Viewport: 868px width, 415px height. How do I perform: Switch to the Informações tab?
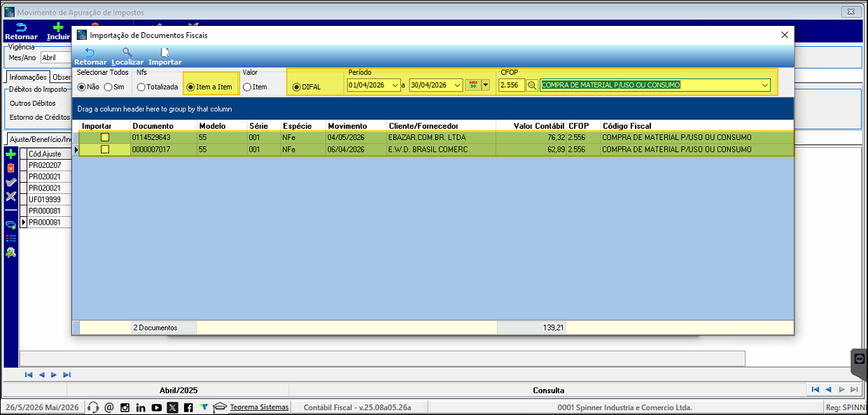tap(28, 78)
